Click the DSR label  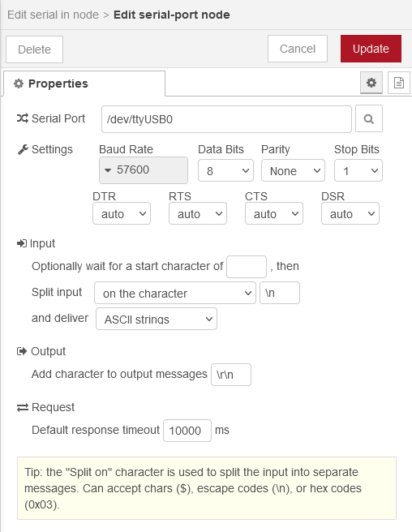pos(333,196)
